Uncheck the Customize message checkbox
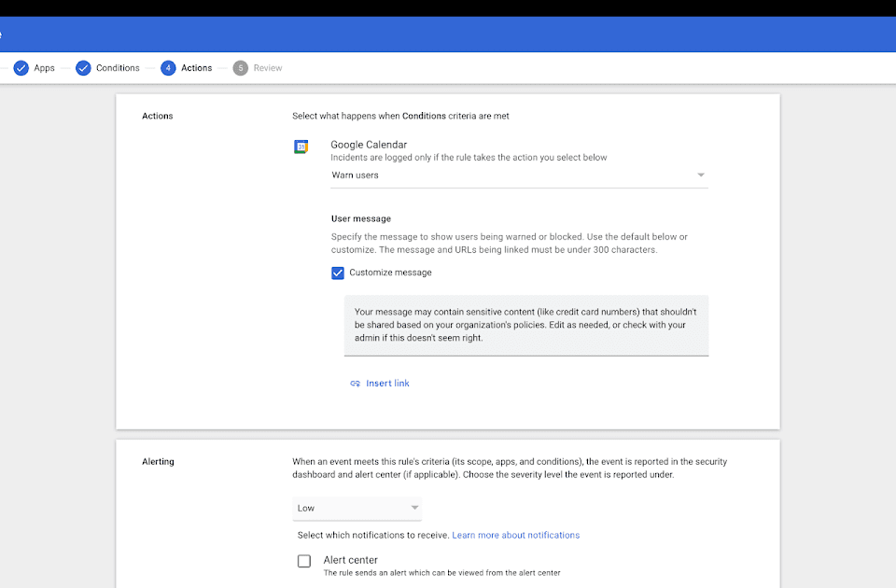 coord(338,273)
